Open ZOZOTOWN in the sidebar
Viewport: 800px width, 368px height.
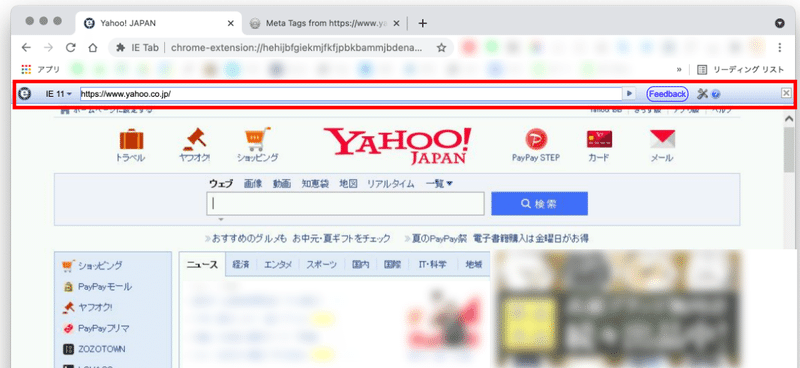click(94, 349)
